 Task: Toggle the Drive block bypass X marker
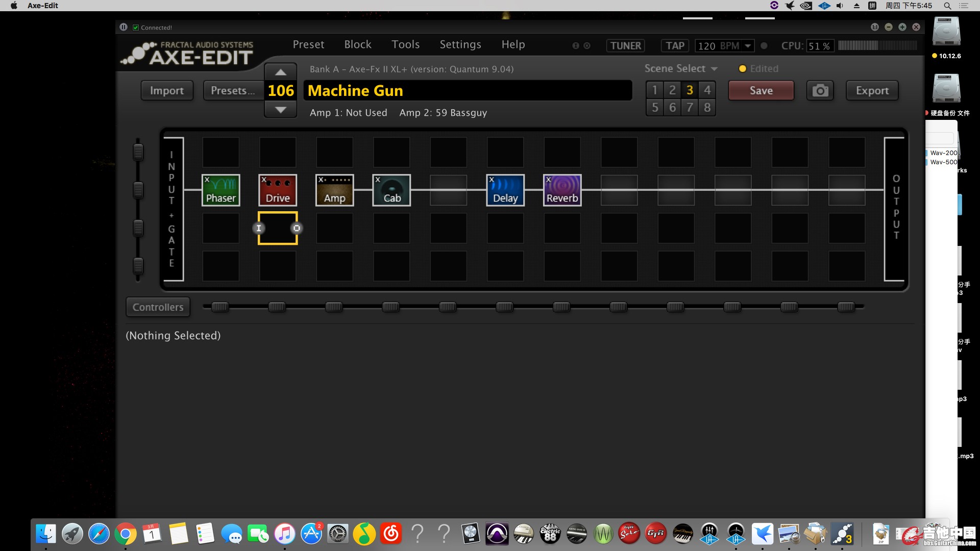(264, 180)
